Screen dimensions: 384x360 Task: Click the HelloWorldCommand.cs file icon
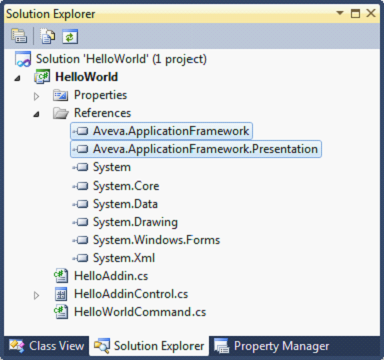click(x=61, y=312)
